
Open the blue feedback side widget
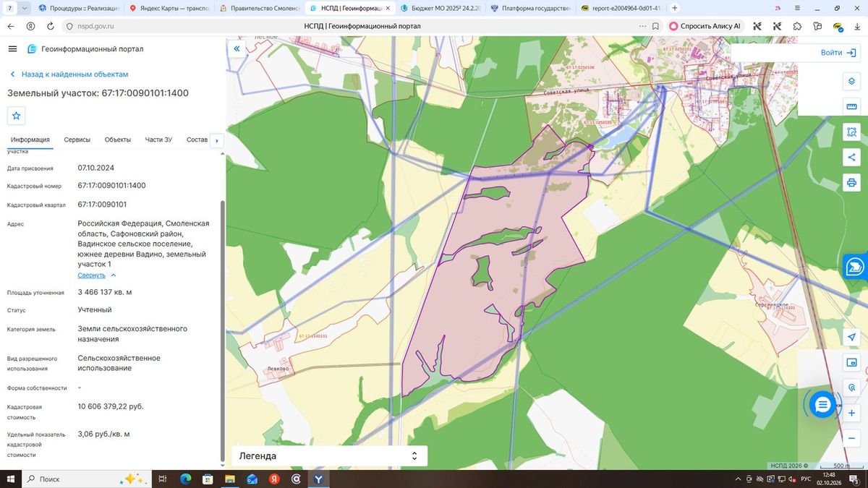[856, 267]
